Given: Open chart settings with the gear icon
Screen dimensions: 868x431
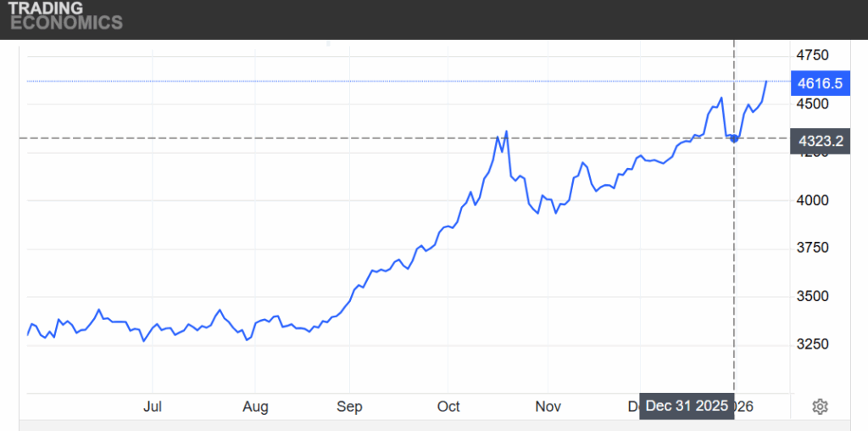Looking at the screenshot, I should point(819,406).
